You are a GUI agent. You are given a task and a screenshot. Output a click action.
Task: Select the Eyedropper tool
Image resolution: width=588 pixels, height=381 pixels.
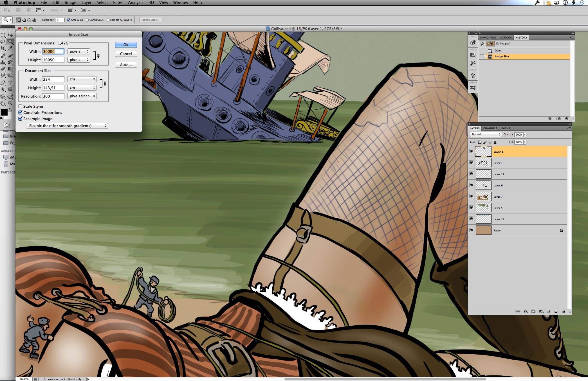(x=10, y=49)
